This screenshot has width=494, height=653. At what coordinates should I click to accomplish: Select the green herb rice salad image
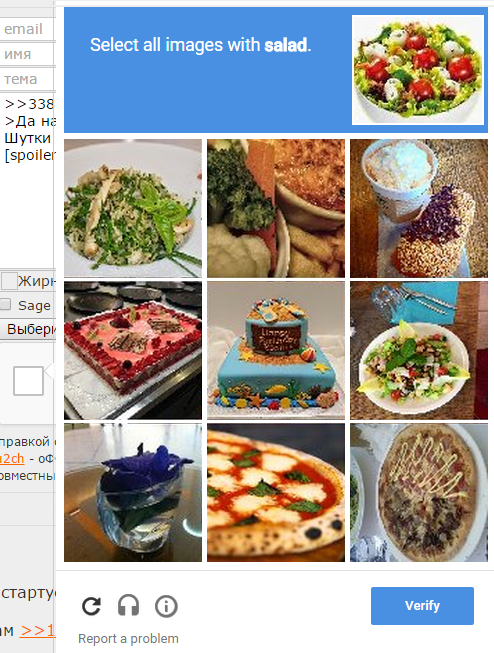(133, 208)
